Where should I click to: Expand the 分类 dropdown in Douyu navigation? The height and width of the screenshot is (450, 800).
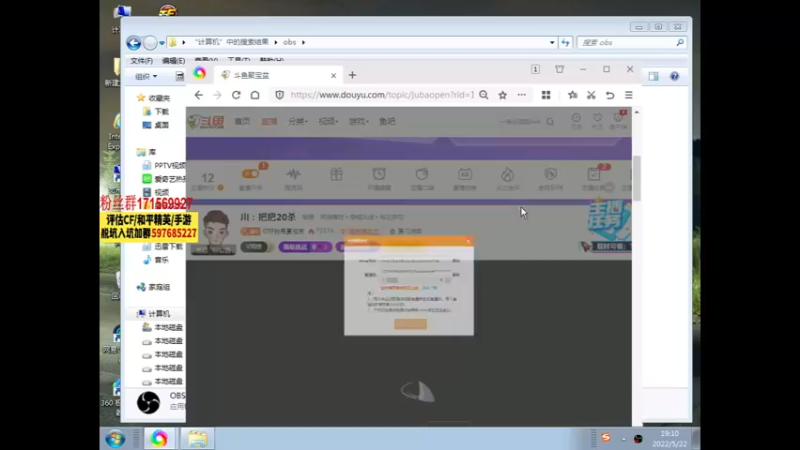pyautogui.click(x=297, y=121)
